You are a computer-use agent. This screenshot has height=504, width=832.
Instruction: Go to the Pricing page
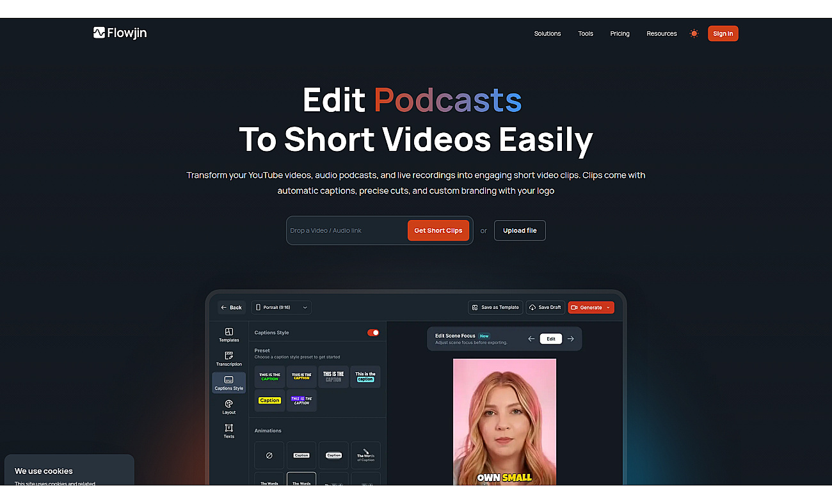coord(620,34)
